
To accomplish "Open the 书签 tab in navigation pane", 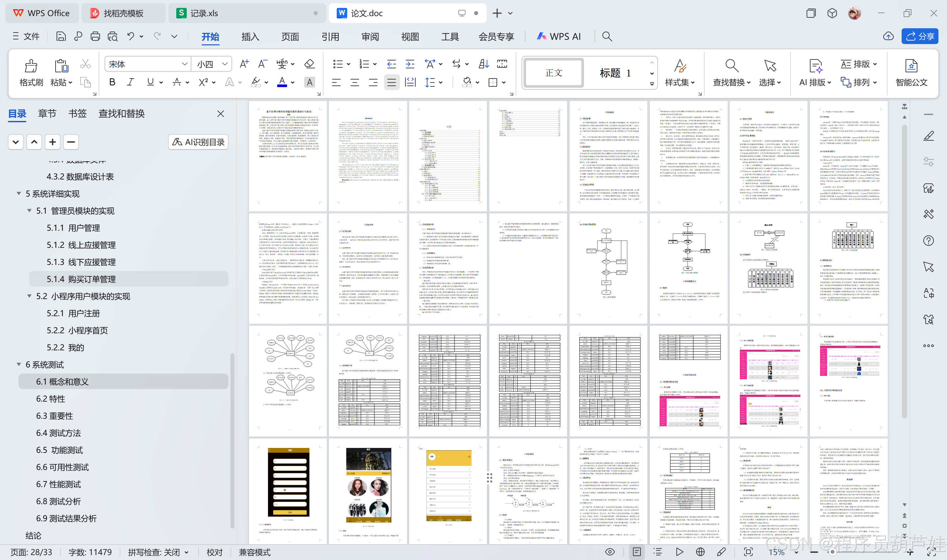I will tap(77, 114).
